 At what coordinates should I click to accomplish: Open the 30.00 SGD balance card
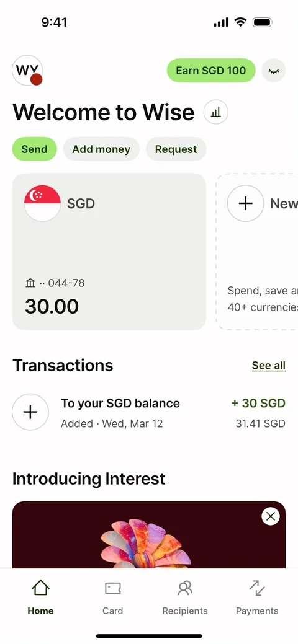pyautogui.click(x=109, y=252)
